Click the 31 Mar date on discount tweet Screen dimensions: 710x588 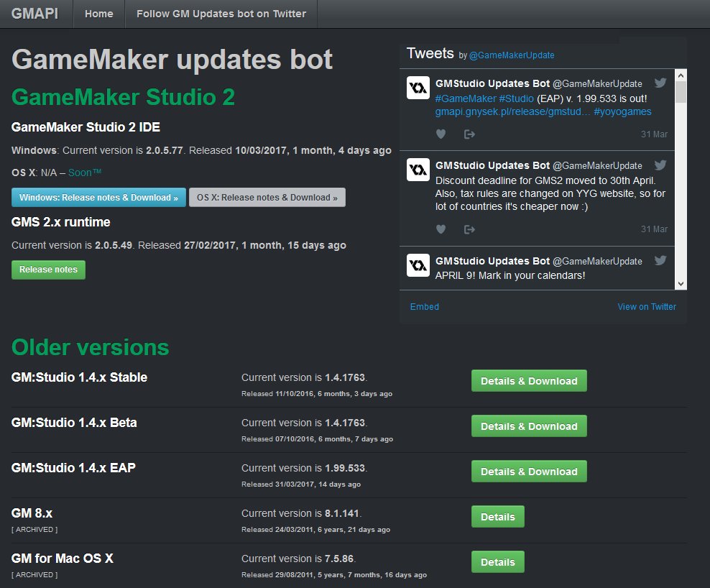[654, 229]
